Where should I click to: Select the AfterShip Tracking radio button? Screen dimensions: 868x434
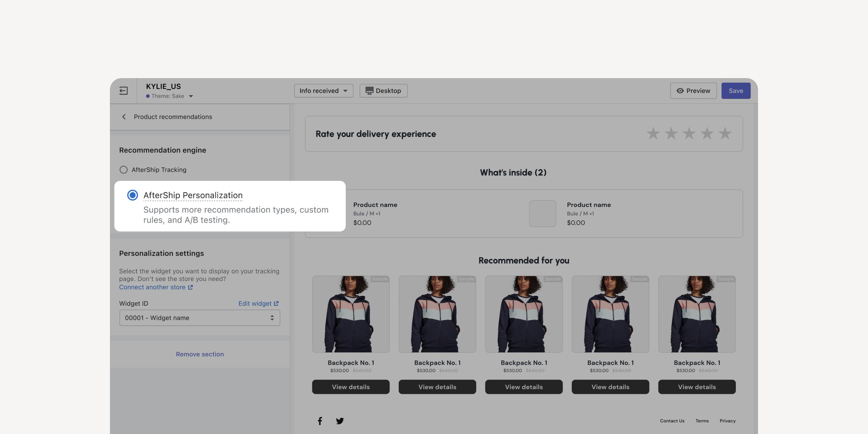[124, 170]
